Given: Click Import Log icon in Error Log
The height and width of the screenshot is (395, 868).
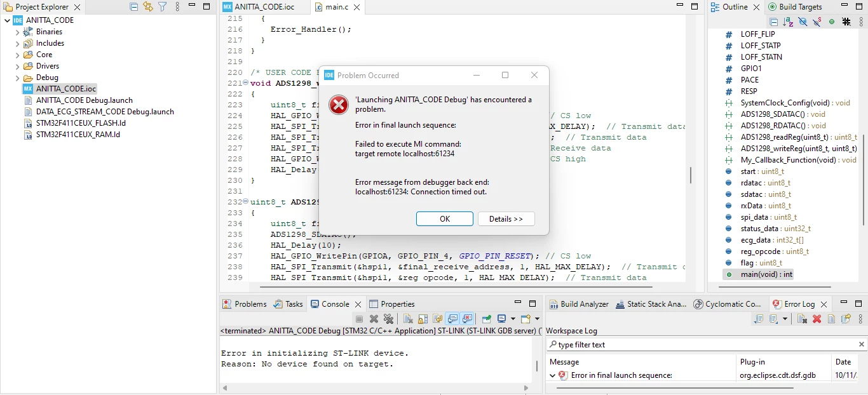Looking at the screenshot, I should [774, 319].
